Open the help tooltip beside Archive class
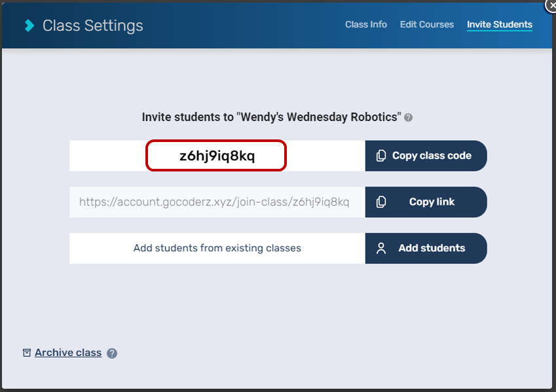Screen dimensions: 556x392 (112, 353)
